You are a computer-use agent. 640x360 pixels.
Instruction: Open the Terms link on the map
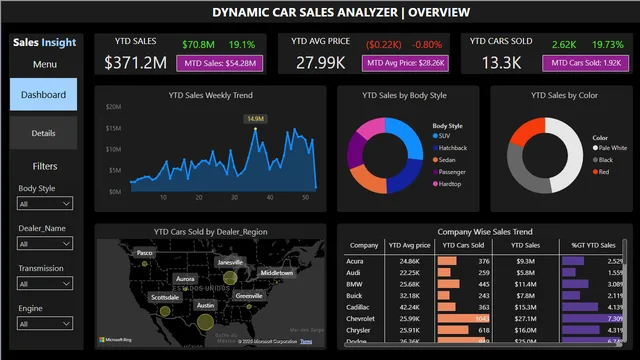(306, 341)
